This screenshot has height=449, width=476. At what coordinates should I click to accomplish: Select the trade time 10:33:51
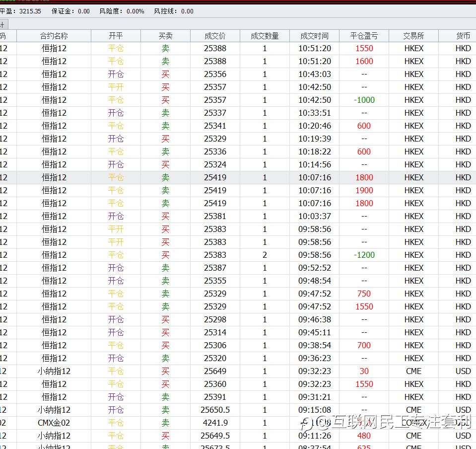coord(315,113)
